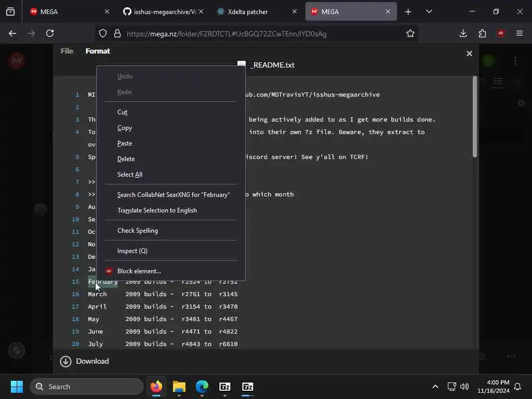Click the Windows taskbar Search box
The height and width of the screenshot is (399, 532).
coord(87,387)
